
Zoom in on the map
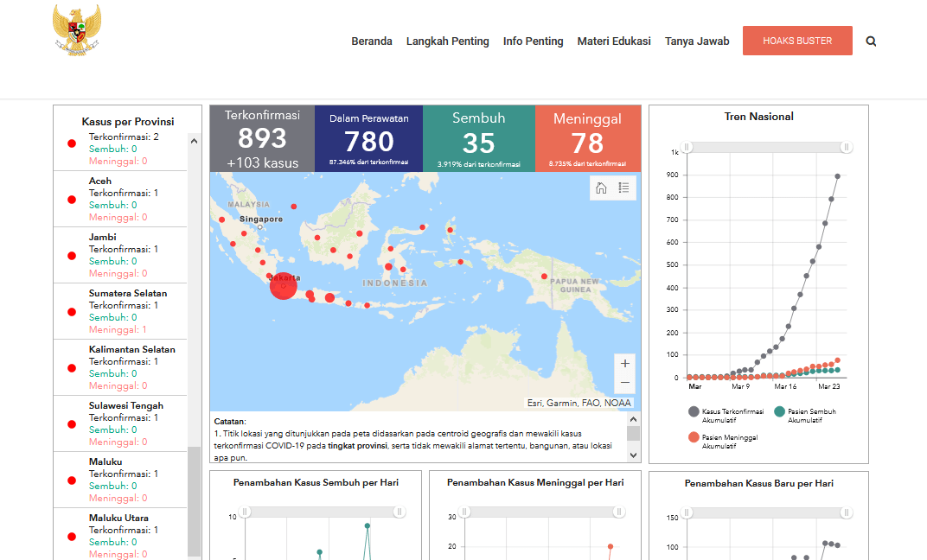coord(625,364)
